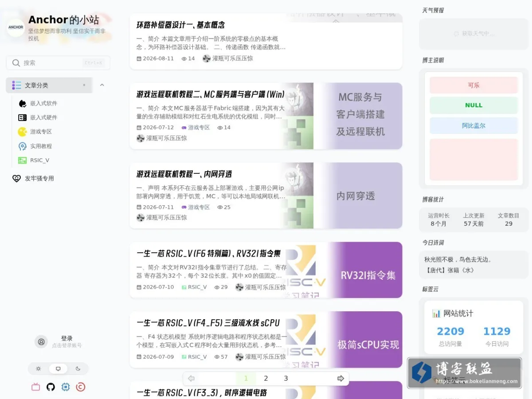The height and width of the screenshot is (399, 532).
Task: Go to page 3 in pagination
Action: (x=286, y=378)
